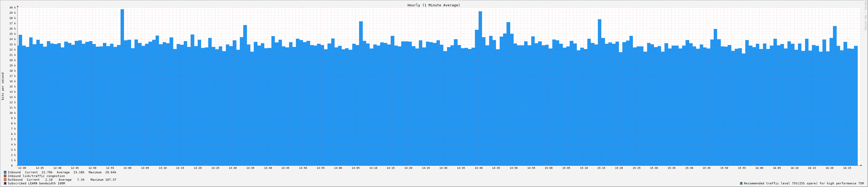Click the X-axis right arrow tip
This screenshot has height=187, width=868.
(861, 165)
